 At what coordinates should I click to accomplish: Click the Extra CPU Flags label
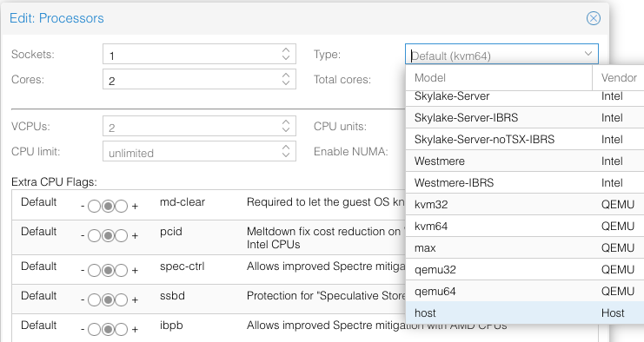[x=54, y=181]
